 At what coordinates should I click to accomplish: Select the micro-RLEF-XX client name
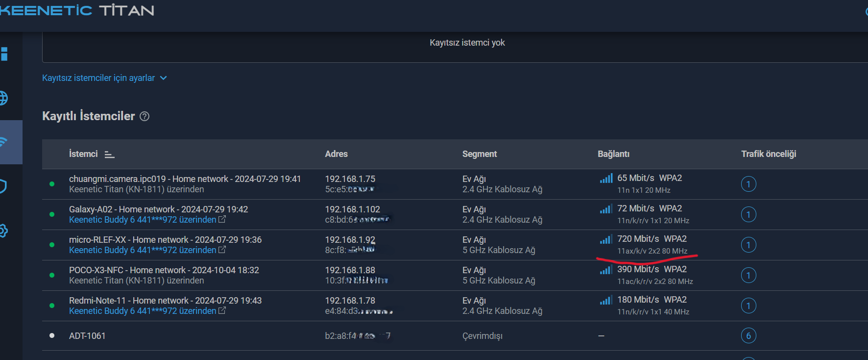[x=165, y=240]
